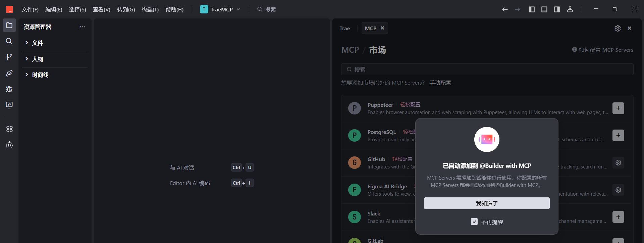Open the account profile icon
Viewport: 644px width, 243px height.
[x=570, y=9]
